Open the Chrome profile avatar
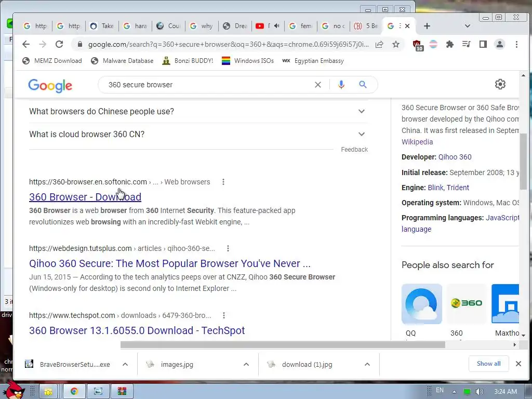This screenshot has width=532, height=399. [499, 44]
